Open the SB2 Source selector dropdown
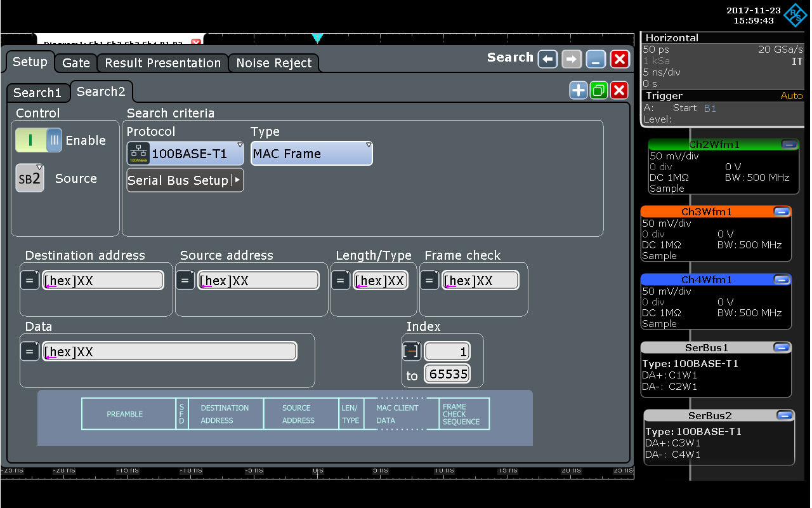Screen dimensions: 812x508 pos(29,178)
